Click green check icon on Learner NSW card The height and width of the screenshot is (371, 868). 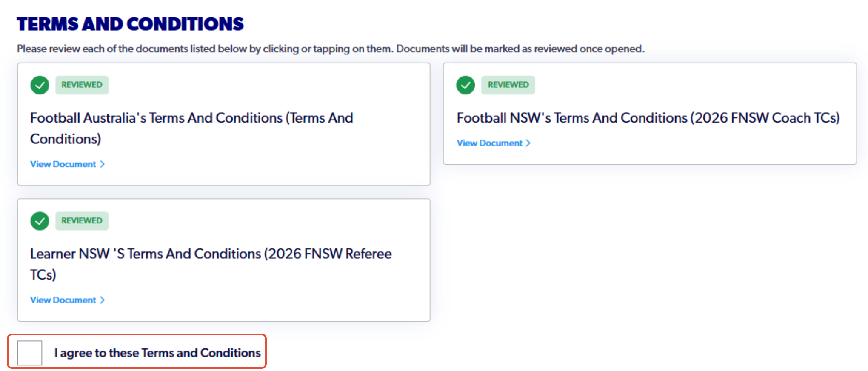pyautogui.click(x=40, y=221)
